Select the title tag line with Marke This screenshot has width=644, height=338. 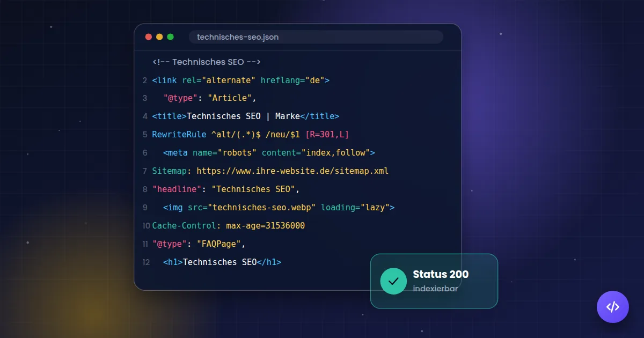[246, 116]
